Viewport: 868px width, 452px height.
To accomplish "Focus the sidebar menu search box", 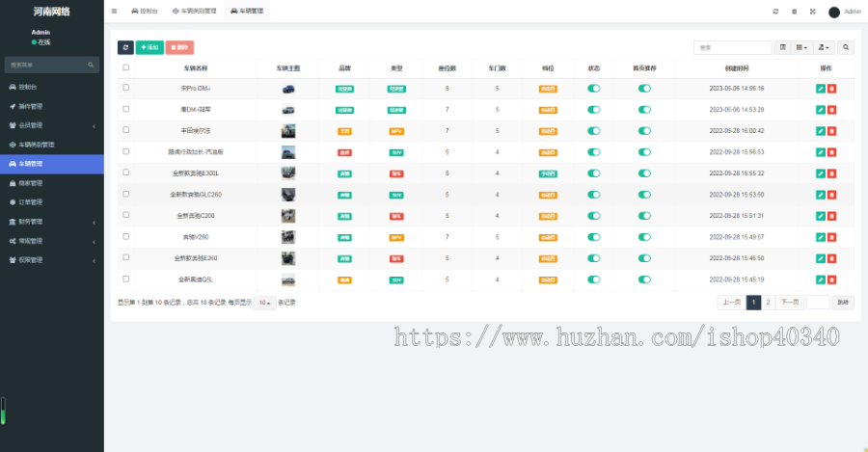I will (52, 65).
